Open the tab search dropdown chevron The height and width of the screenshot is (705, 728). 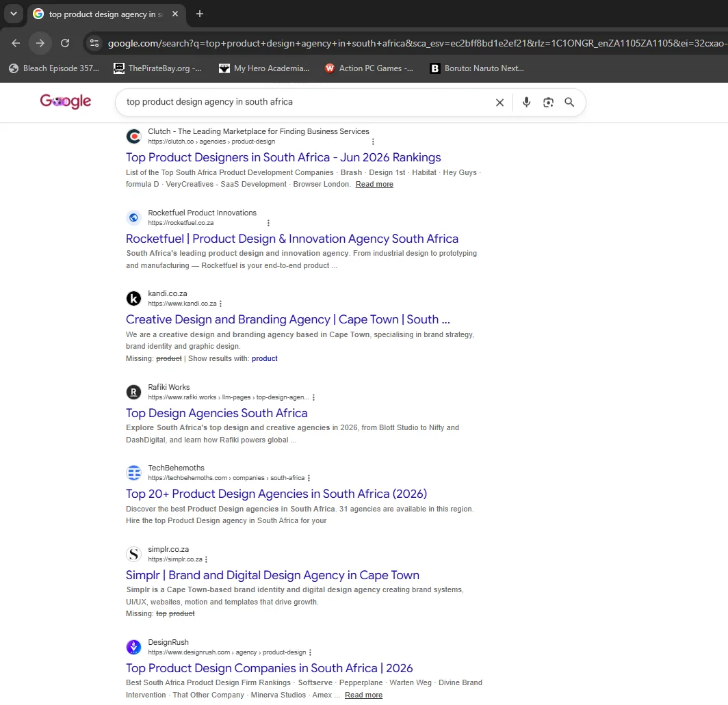point(14,14)
